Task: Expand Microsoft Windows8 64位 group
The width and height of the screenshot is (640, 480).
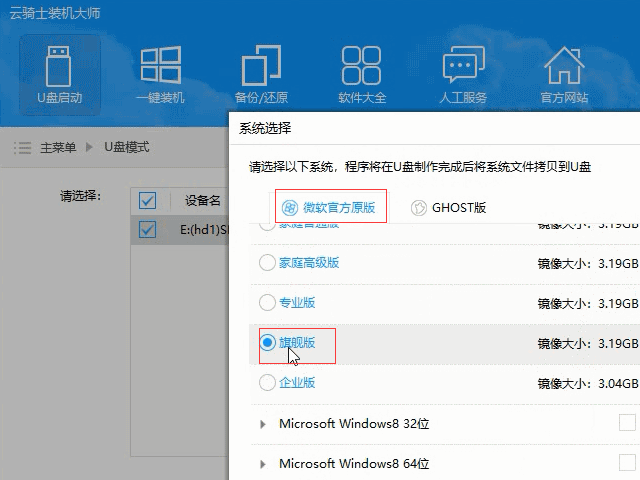Action: [263, 464]
